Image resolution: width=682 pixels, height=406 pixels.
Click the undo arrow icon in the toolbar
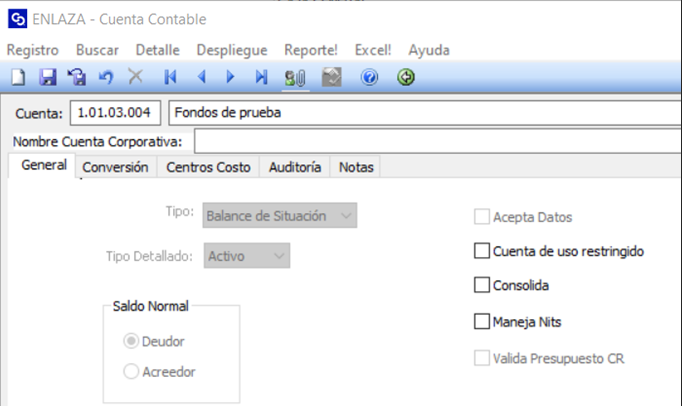coord(106,77)
